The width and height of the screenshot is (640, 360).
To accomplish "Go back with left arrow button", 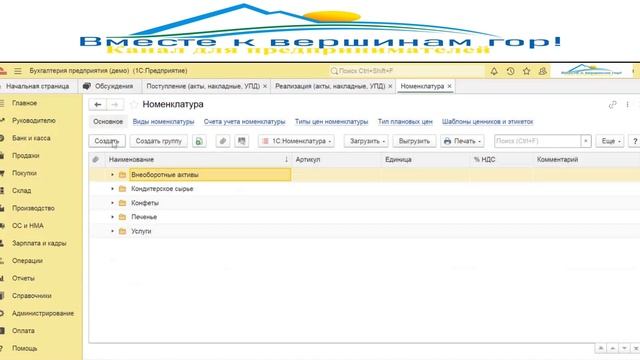I will (98, 104).
